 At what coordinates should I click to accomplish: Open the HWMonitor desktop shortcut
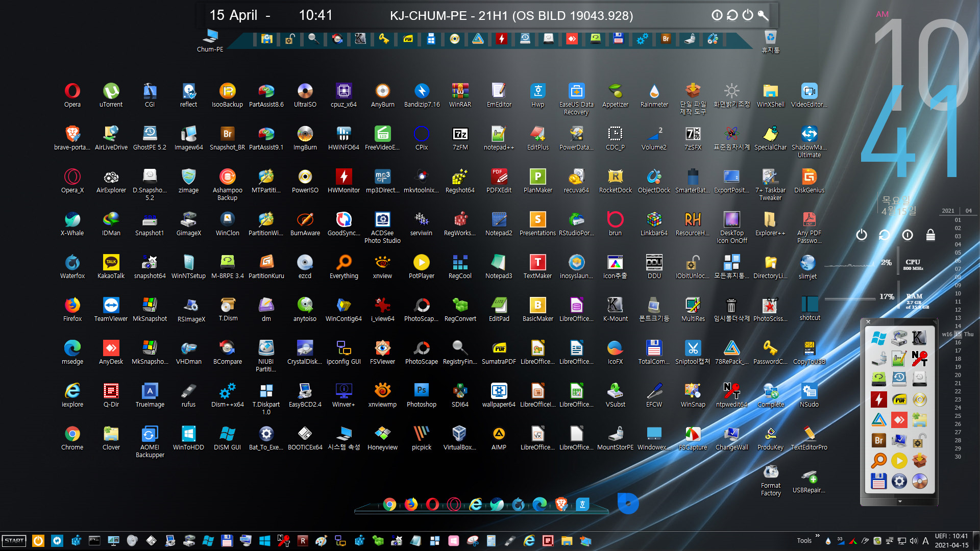(344, 181)
